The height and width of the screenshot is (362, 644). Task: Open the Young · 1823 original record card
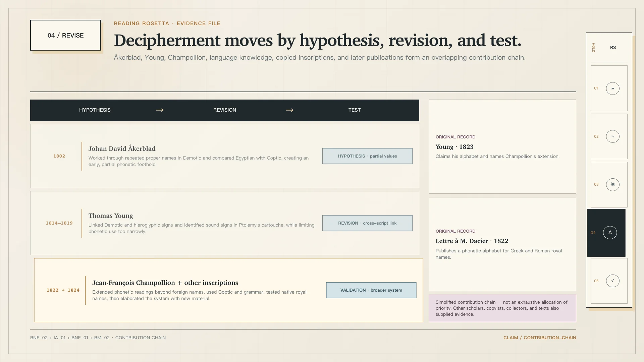[502, 146]
